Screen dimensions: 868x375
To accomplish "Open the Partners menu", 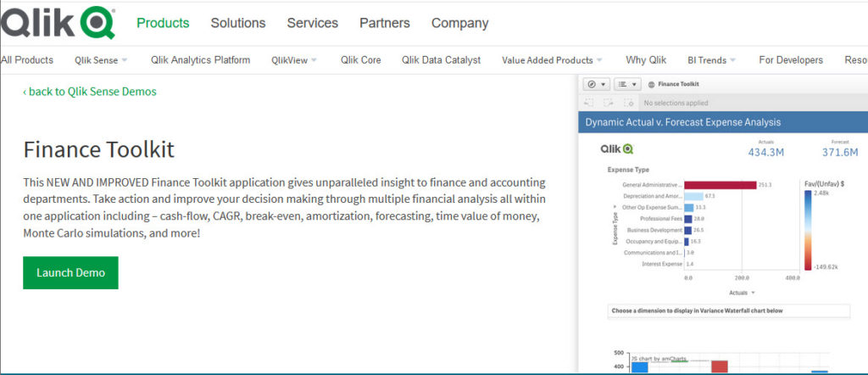I will (x=385, y=23).
